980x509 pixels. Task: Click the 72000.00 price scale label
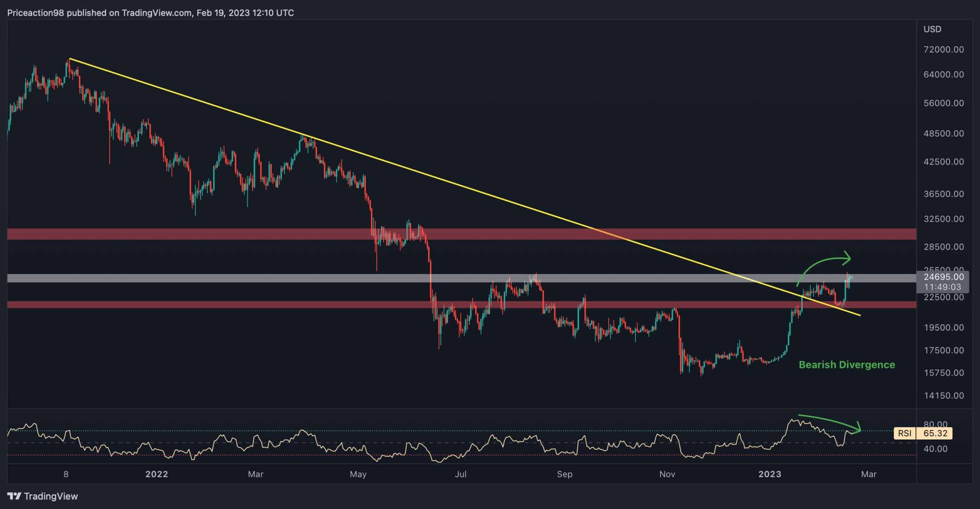click(x=943, y=49)
